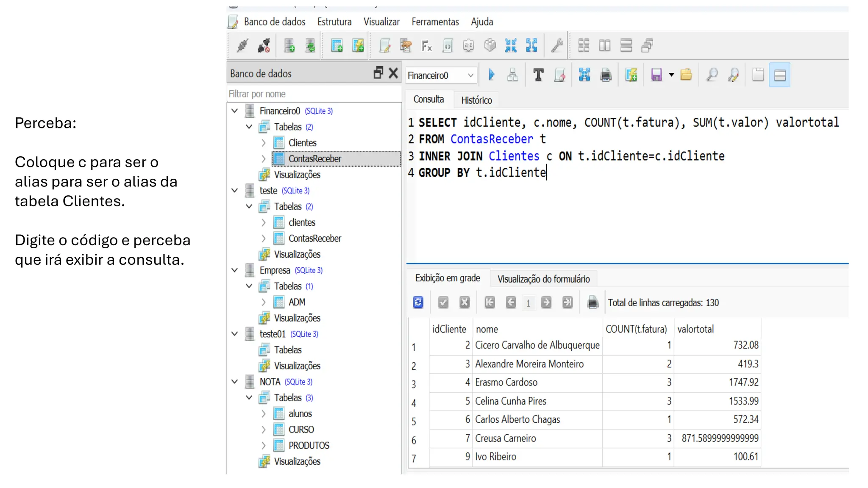This screenshot has width=868, height=488.
Task: Collapse the NOTA database node
Action: 235,382
